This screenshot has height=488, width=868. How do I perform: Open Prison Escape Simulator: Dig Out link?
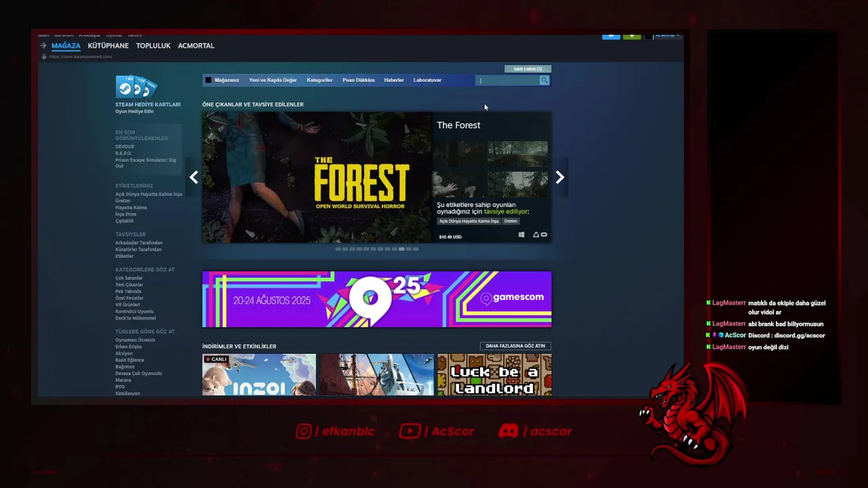coord(146,163)
